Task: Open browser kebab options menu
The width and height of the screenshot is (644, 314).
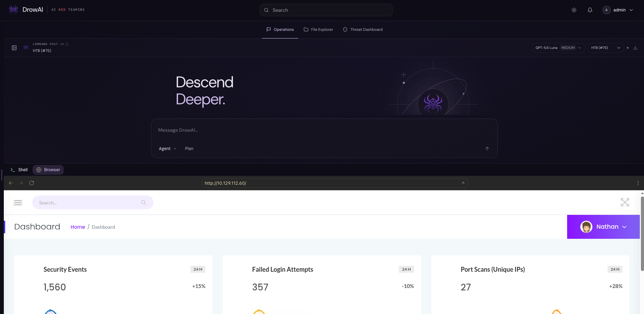Action: [x=638, y=183]
